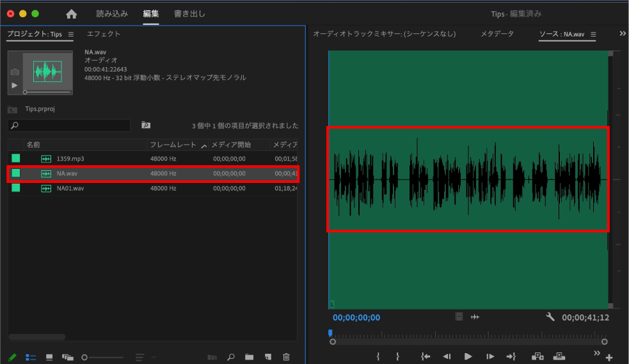Switch to icon view
The height and width of the screenshot is (364, 629).
(x=49, y=357)
